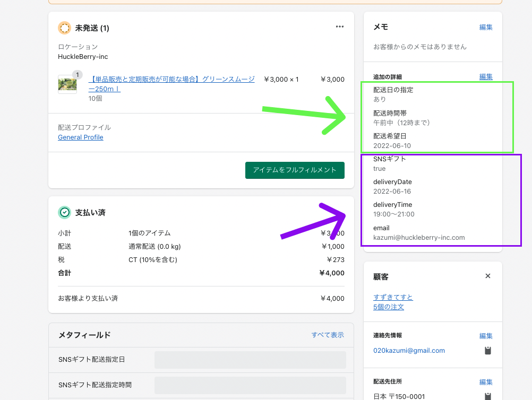Click the アイテムをフルフィルメント button
This screenshot has height=400, width=532.
tap(295, 170)
